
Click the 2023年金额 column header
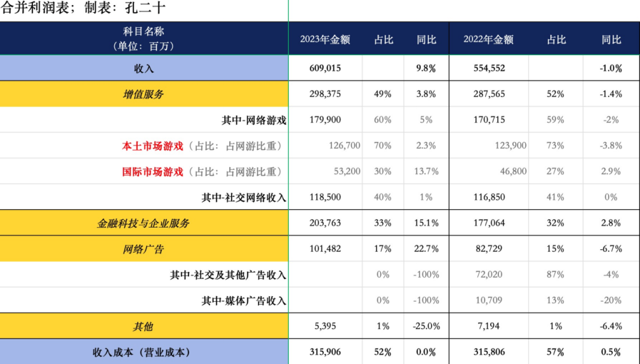pyautogui.click(x=325, y=39)
